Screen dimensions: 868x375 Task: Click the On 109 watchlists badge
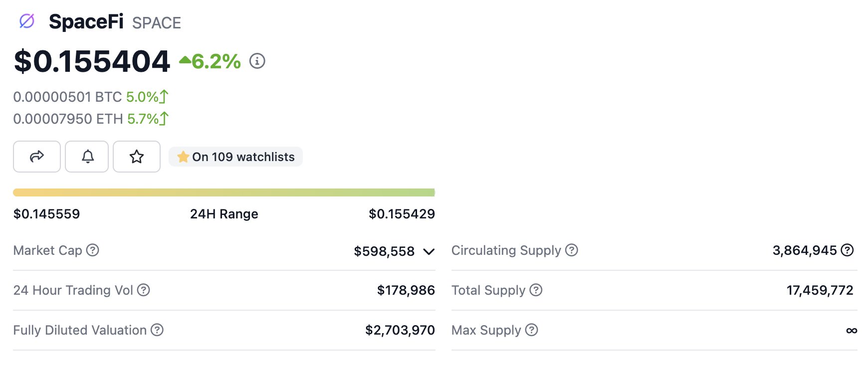236,157
